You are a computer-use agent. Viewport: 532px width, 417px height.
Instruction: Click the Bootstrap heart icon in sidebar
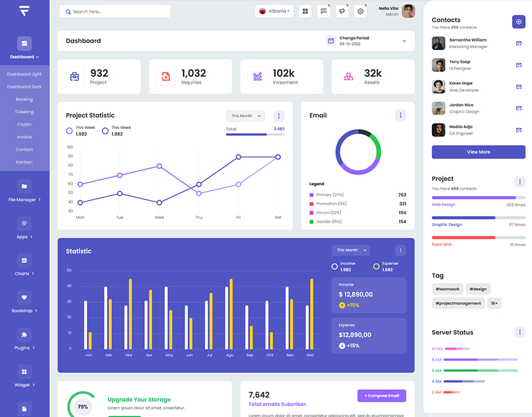pos(24,298)
